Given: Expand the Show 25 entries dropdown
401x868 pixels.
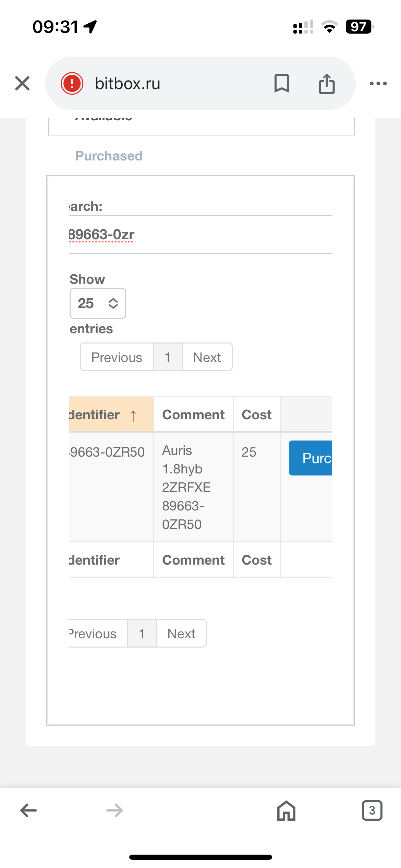Looking at the screenshot, I should [x=98, y=303].
